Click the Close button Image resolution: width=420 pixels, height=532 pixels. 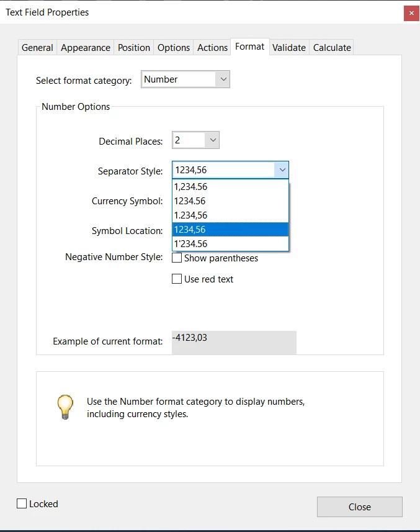coord(360,507)
